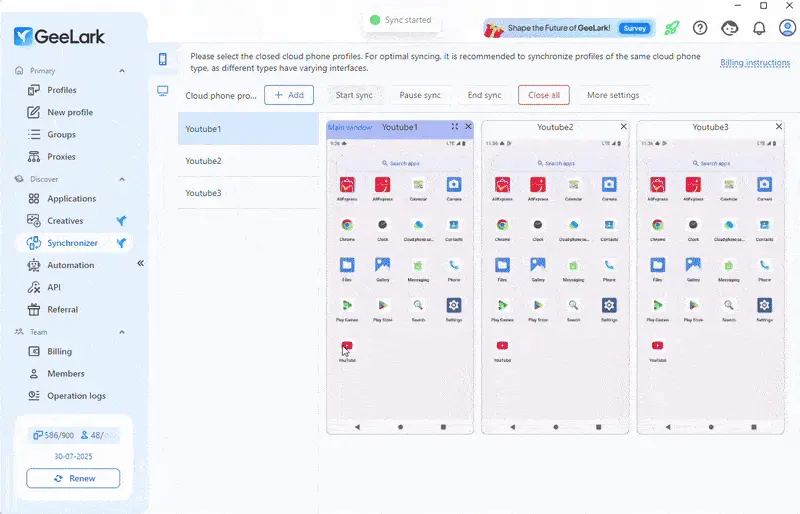
Task: Close the Youtube2 phone window
Action: (623, 127)
